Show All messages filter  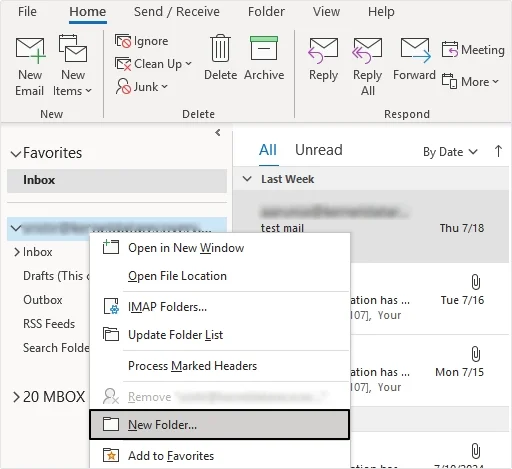click(x=268, y=150)
